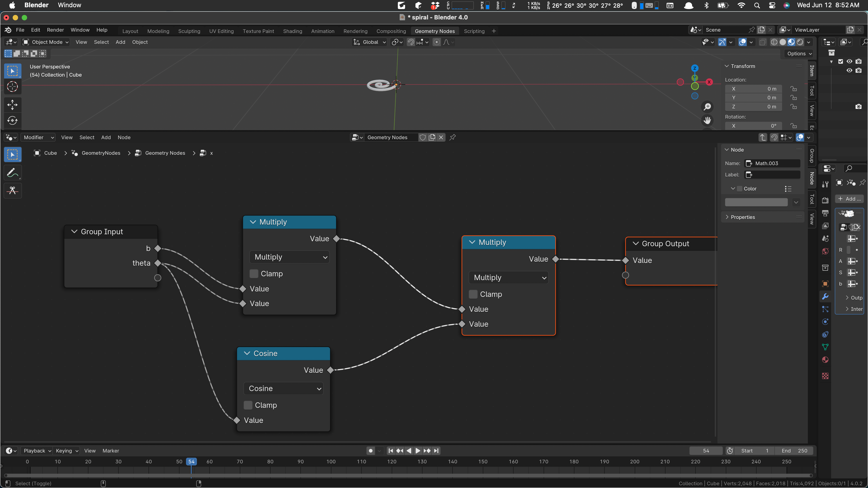This screenshot has width=868, height=488.
Task: Select the Links Cut tool in node editor
Action: pos(12,191)
